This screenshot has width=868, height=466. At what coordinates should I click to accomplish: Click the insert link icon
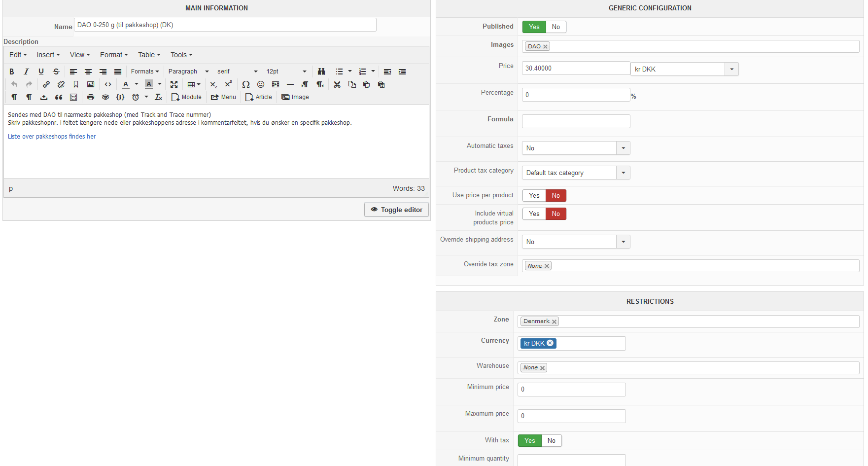pos(46,84)
